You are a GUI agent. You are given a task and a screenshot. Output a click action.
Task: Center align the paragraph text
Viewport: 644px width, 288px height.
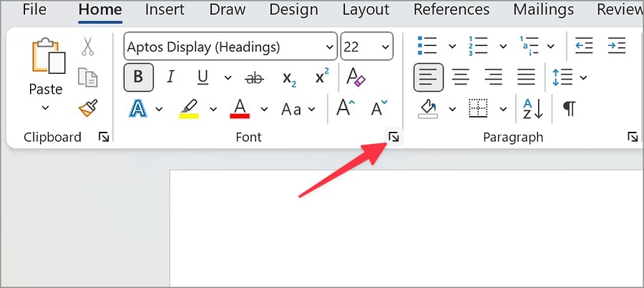461,77
